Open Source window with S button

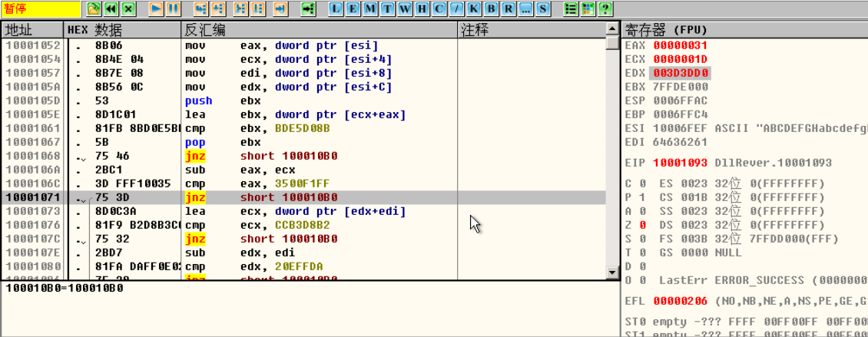(543, 8)
